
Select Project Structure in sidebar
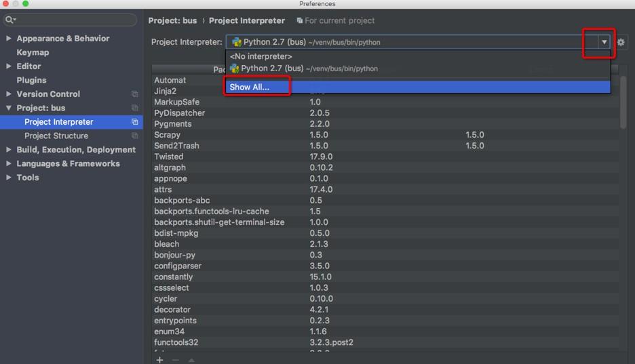tap(71, 136)
